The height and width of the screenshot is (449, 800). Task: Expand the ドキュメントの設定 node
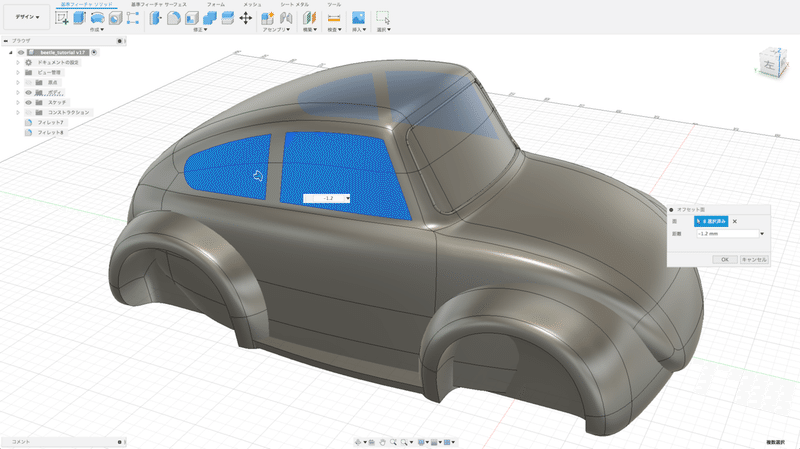click(x=18, y=62)
